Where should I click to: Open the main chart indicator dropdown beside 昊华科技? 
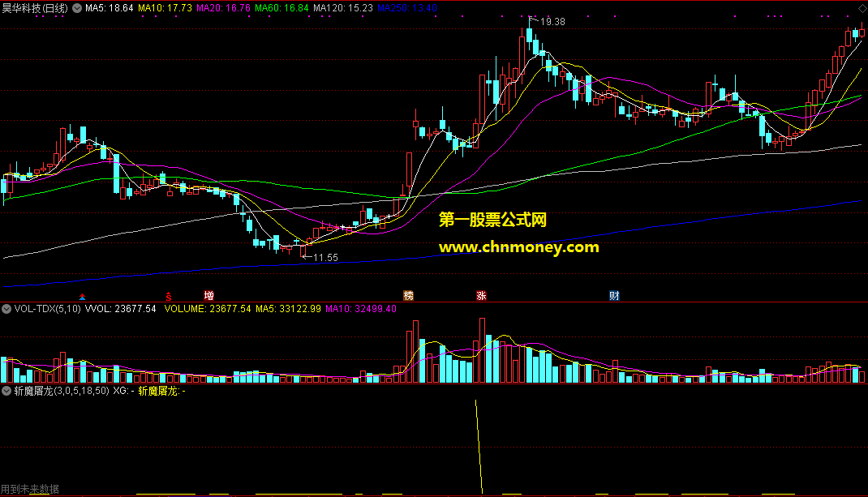[77, 8]
